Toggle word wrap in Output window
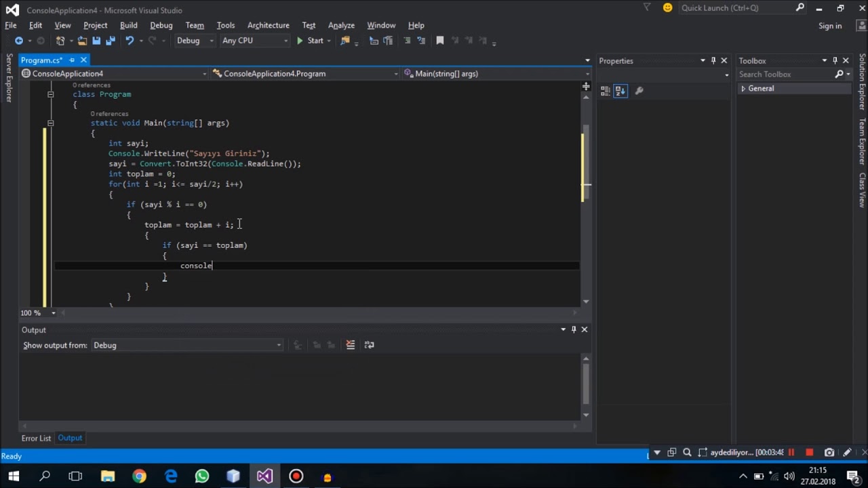 coord(369,345)
